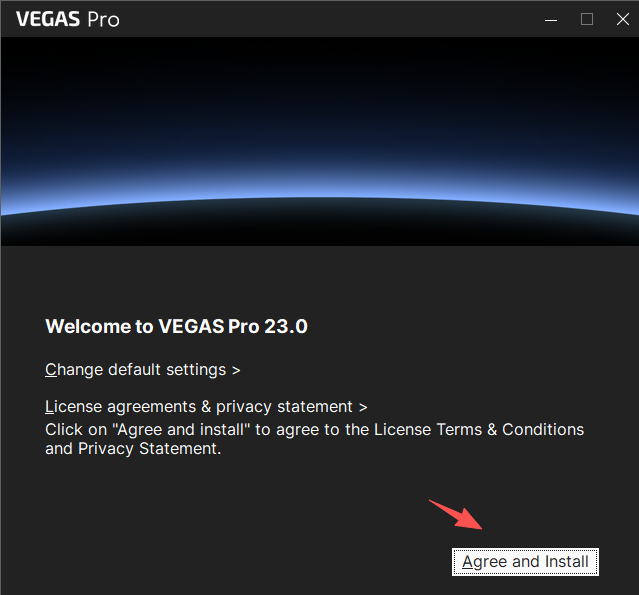Maximize the VEGAS Pro installer window
Screen dimensions: 639x595
pyautogui.click(x=587, y=18)
